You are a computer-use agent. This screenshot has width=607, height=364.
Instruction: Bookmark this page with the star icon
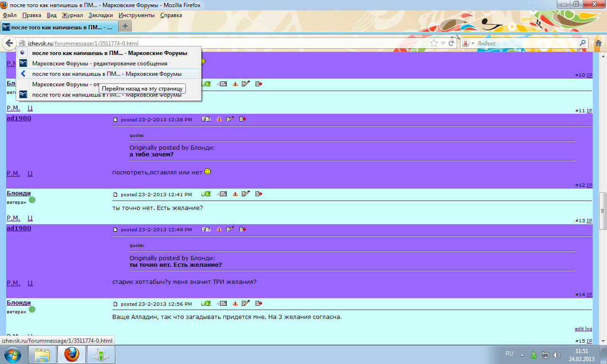click(x=433, y=43)
